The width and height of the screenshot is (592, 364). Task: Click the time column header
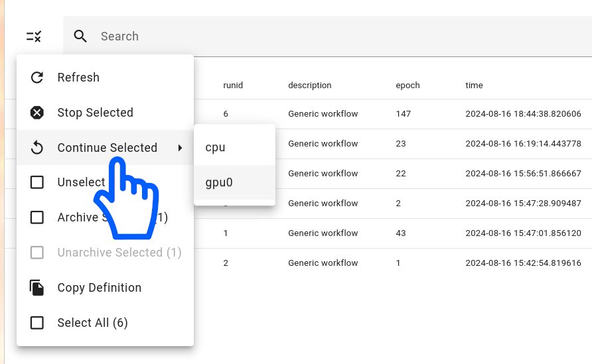[474, 86]
